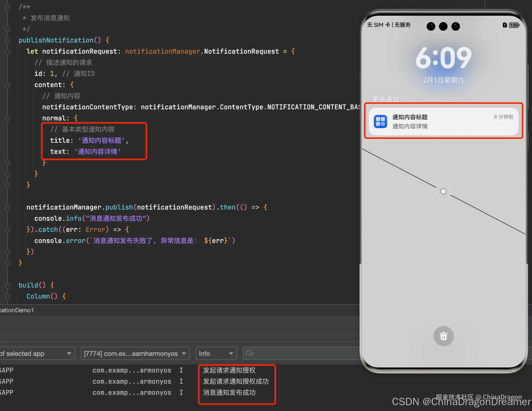Tap the 更多通知 label on phone
The height and width of the screenshot is (411, 532).
point(385,99)
